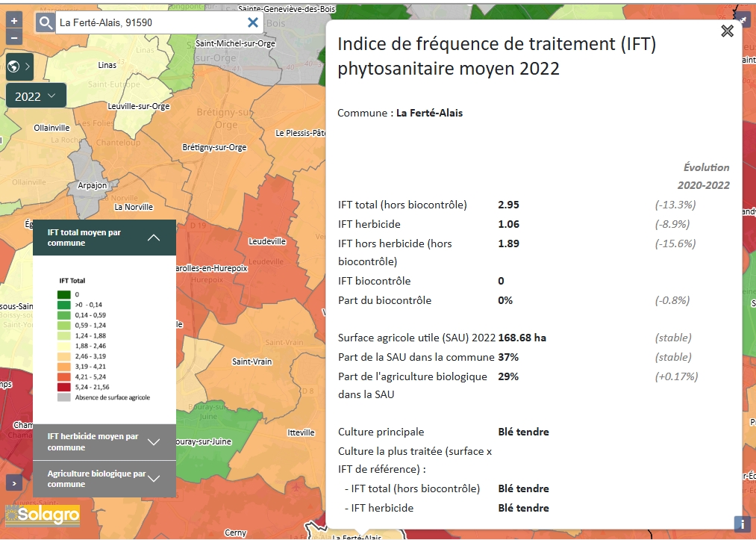Click the dark green 0 legend swatch

point(65,295)
